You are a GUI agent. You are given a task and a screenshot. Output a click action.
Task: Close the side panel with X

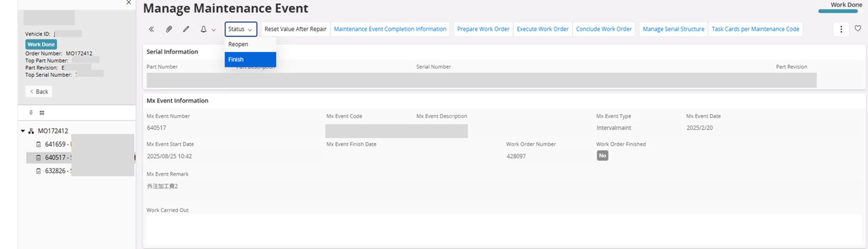[x=129, y=3]
